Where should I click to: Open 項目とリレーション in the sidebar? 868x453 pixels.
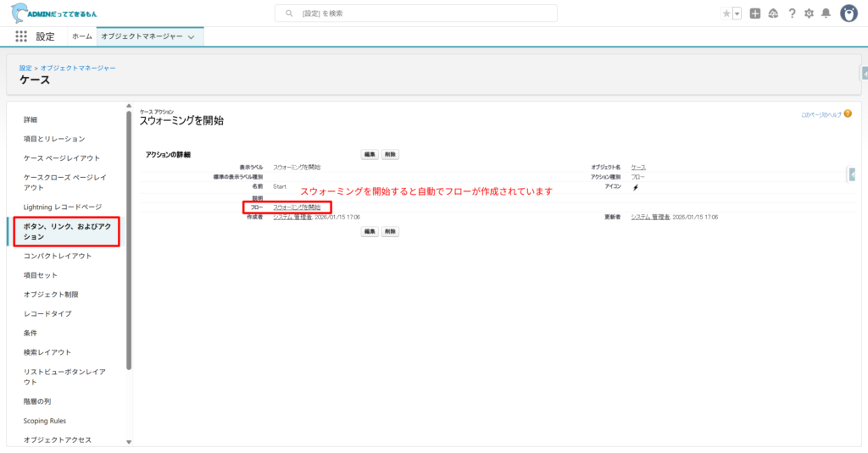pos(54,139)
